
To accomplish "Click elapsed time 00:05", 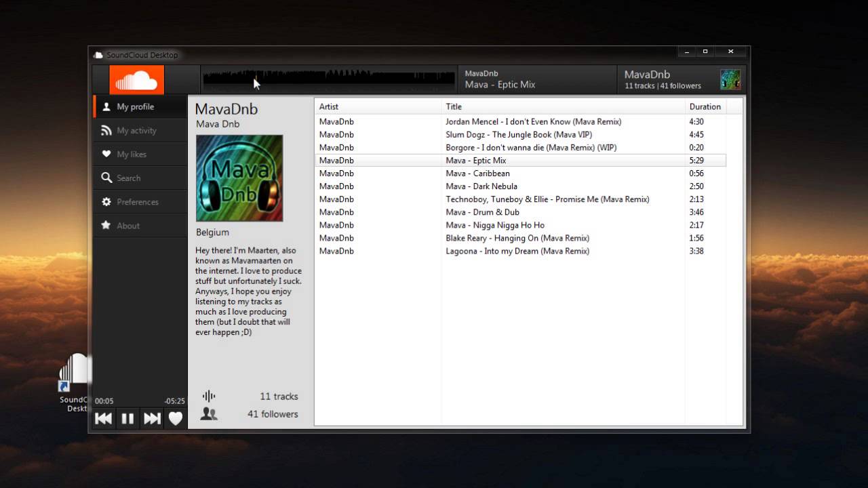I will pyautogui.click(x=104, y=401).
